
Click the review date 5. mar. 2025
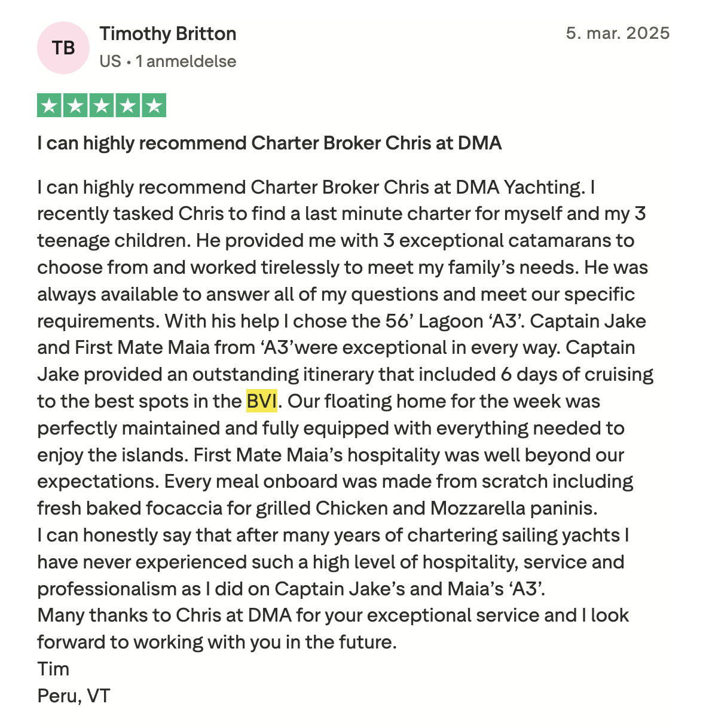[x=618, y=33]
